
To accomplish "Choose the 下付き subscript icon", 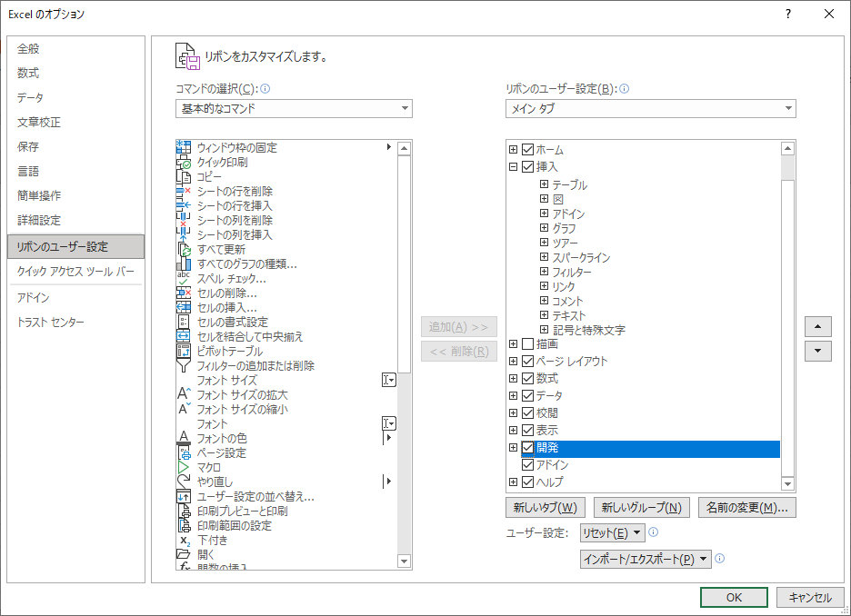I will click(x=184, y=540).
